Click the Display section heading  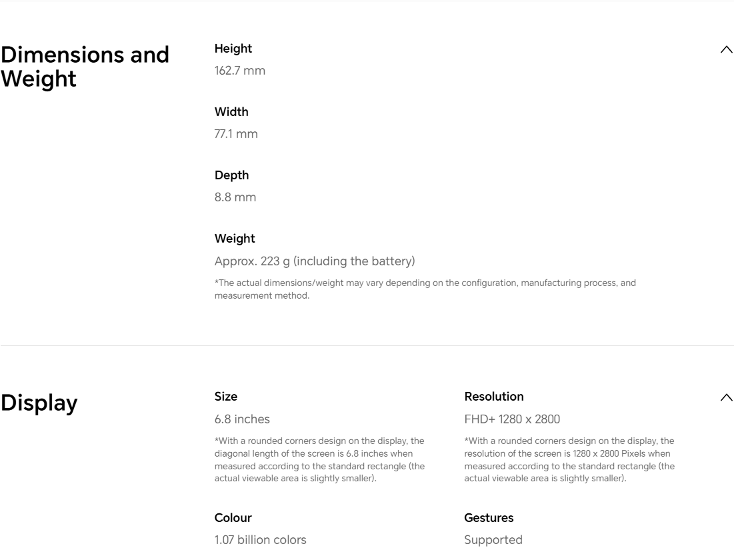39,403
